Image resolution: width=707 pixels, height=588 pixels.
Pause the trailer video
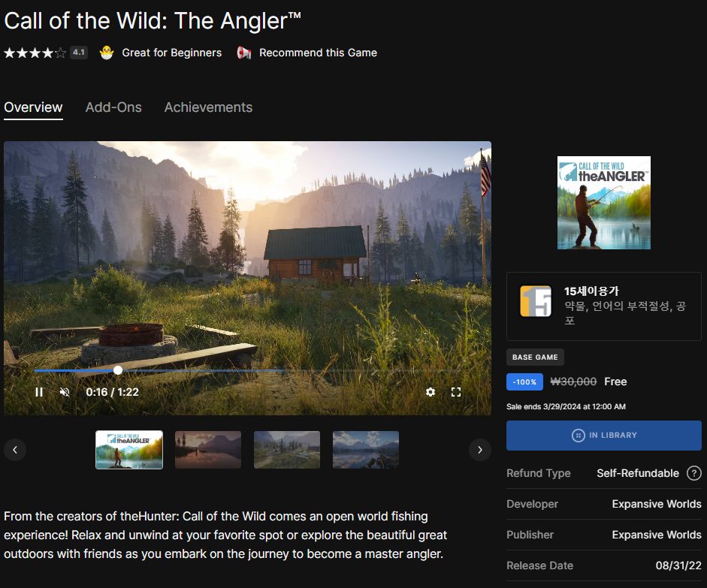(39, 392)
